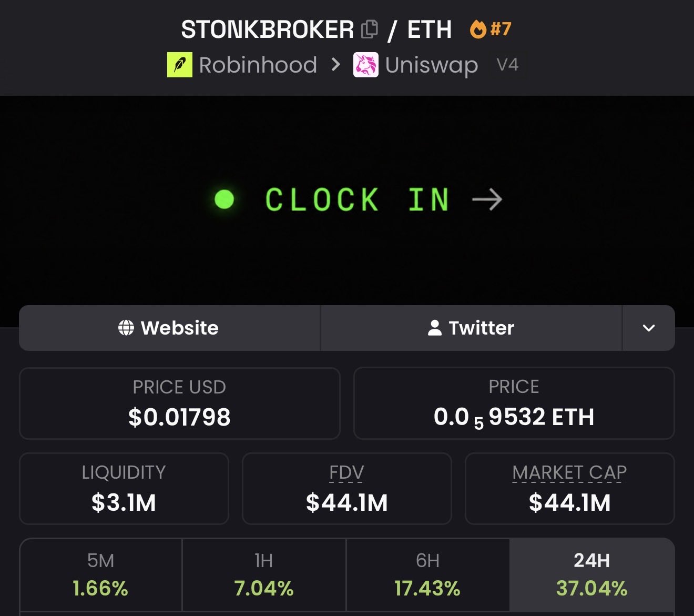Select the 24H timeframe tab
The width and height of the screenshot is (694, 616).
592,574
